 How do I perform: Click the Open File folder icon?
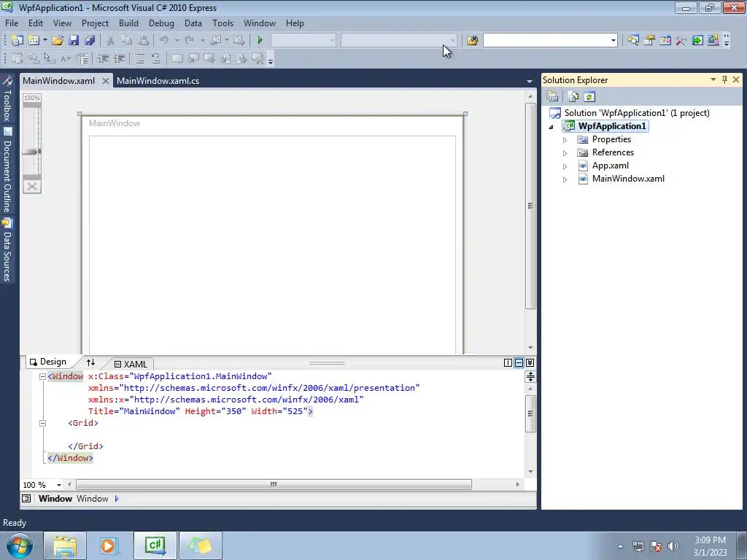coord(58,41)
